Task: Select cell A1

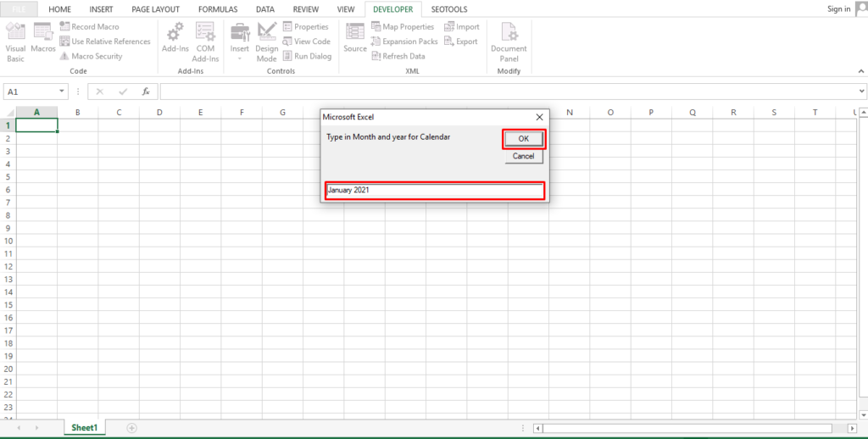Action: [37, 125]
